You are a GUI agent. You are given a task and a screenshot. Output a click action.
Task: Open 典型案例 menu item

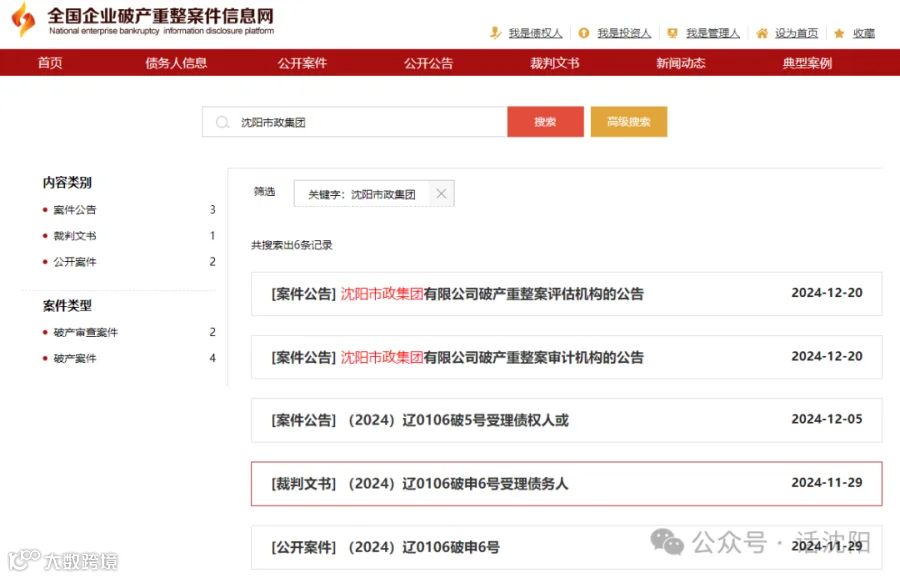pos(807,63)
